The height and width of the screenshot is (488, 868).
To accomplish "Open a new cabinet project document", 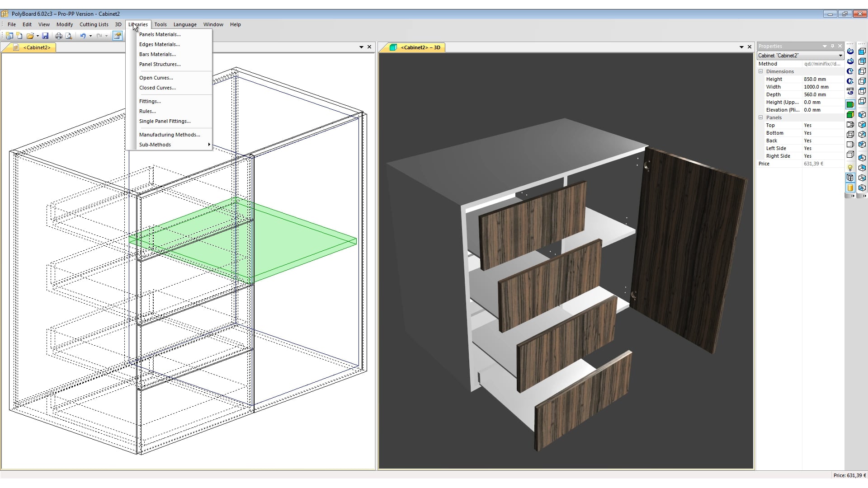I will 10,36.
